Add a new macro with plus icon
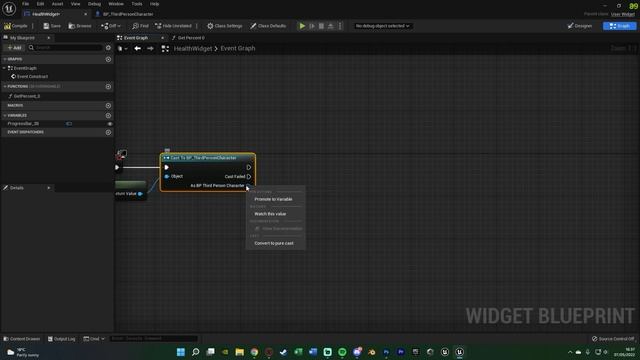Viewport: 640px width, 360px height. [x=108, y=105]
